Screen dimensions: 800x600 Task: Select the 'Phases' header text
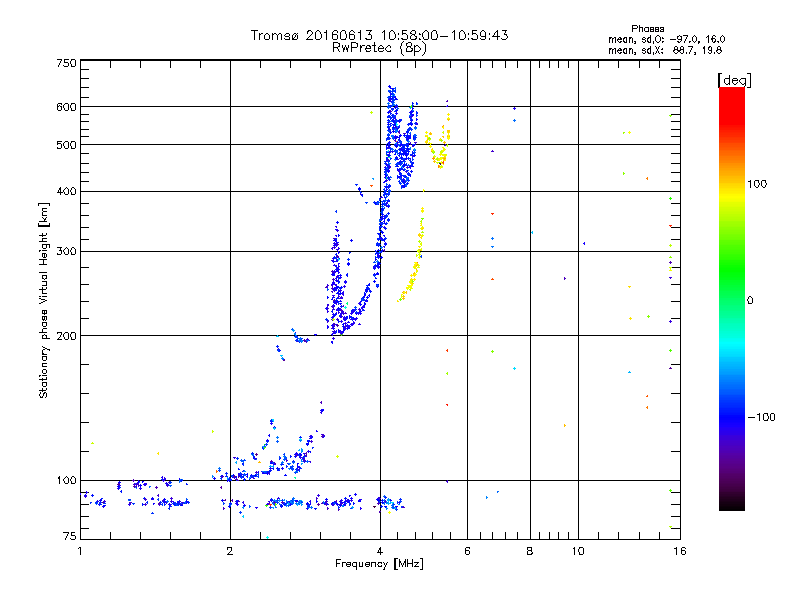click(647, 29)
